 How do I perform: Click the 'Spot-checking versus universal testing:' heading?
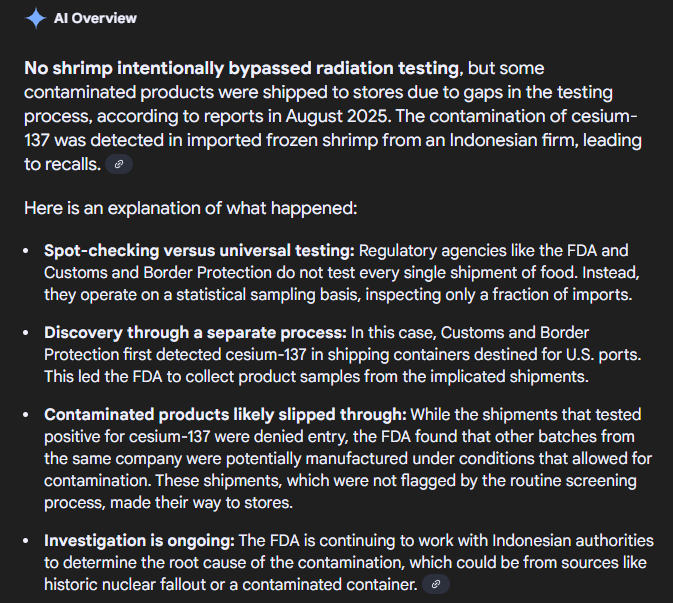[x=199, y=251]
